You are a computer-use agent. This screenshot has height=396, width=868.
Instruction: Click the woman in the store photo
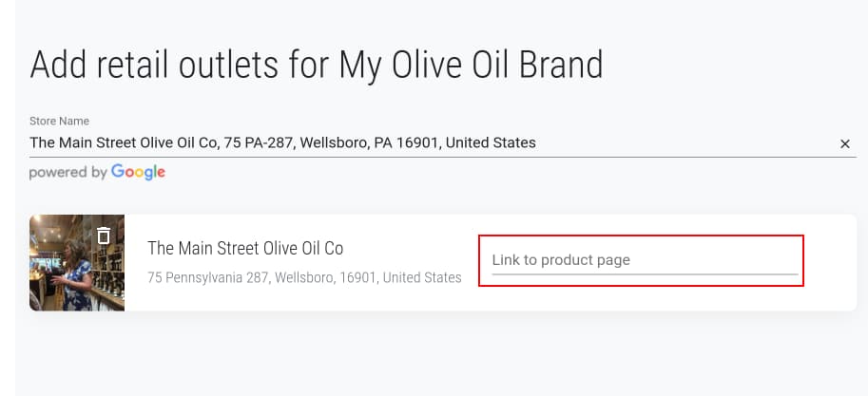click(x=78, y=274)
